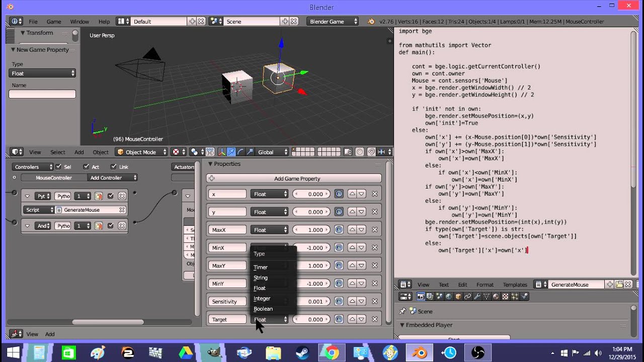Toggle debug info for x property

click(339, 194)
